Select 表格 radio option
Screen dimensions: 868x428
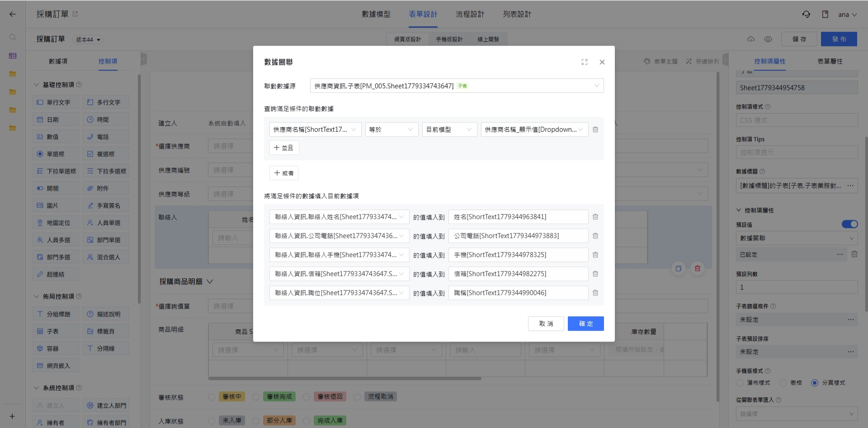783,383
